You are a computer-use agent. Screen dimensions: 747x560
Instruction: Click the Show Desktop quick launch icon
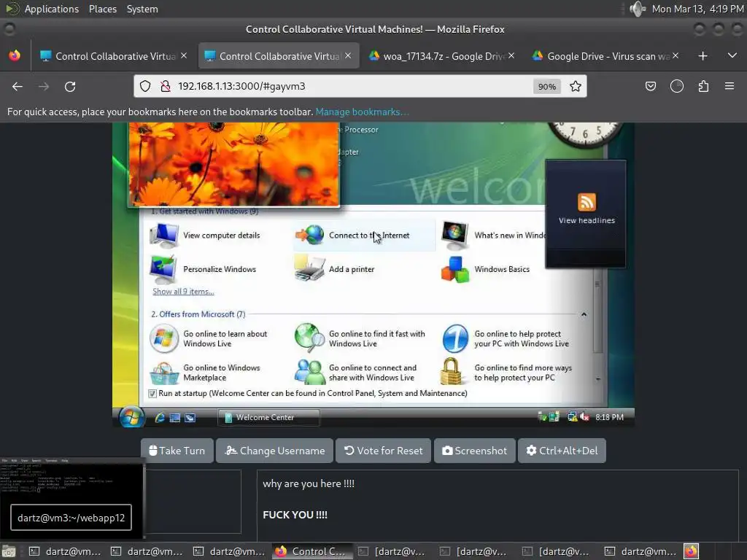175,418
